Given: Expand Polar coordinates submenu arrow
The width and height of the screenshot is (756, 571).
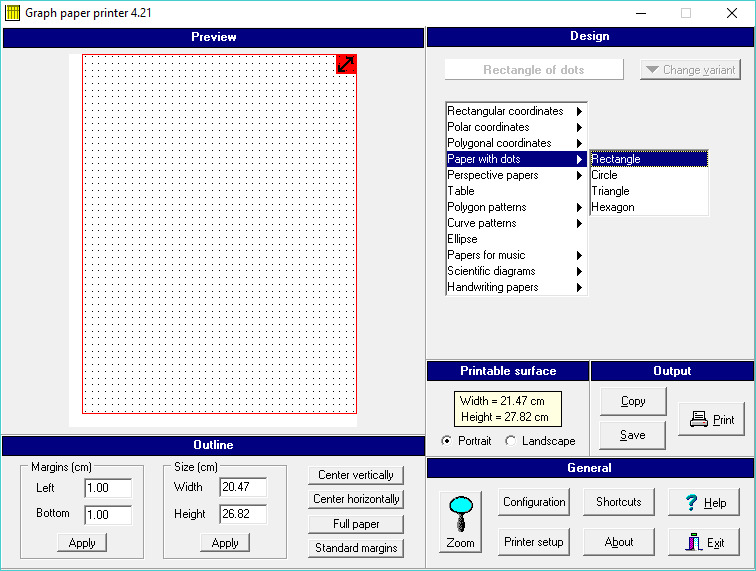Looking at the screenshot, I should pos(579,127).
